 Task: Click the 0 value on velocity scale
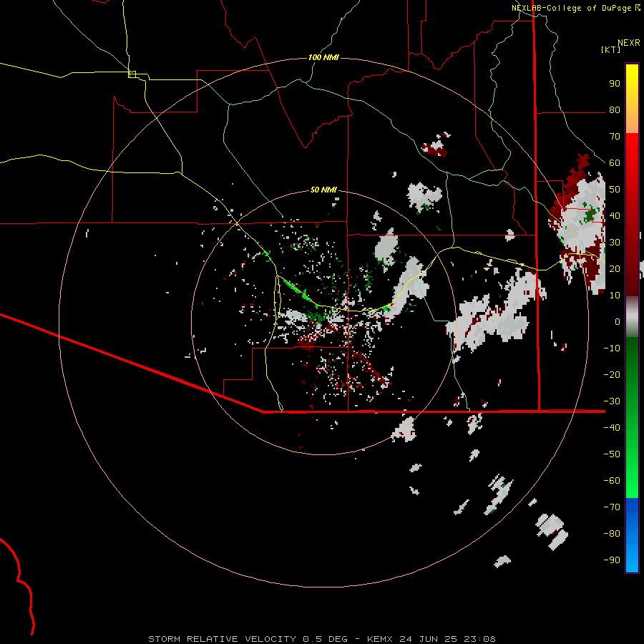coord(618,321)
